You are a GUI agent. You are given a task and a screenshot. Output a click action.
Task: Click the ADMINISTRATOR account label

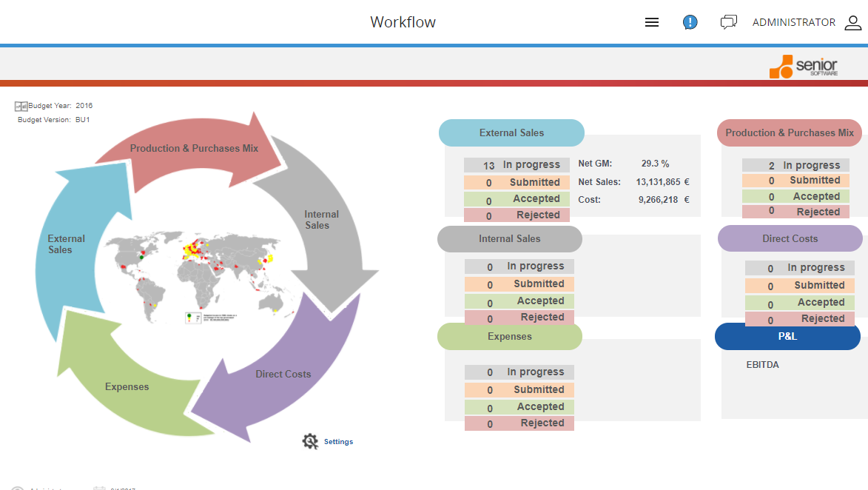pos(794,22)
